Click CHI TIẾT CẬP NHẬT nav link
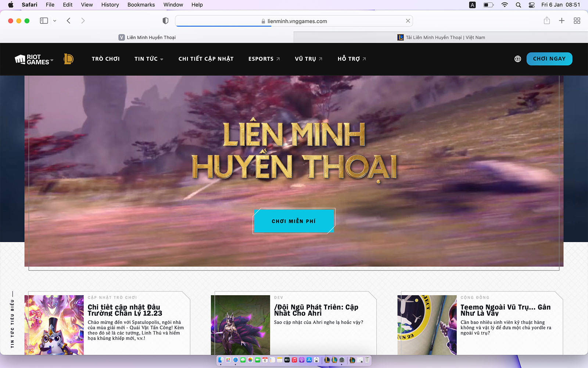The width and height of the screenshot is (588, 368). pyautogui.click(x=206, y=59)
